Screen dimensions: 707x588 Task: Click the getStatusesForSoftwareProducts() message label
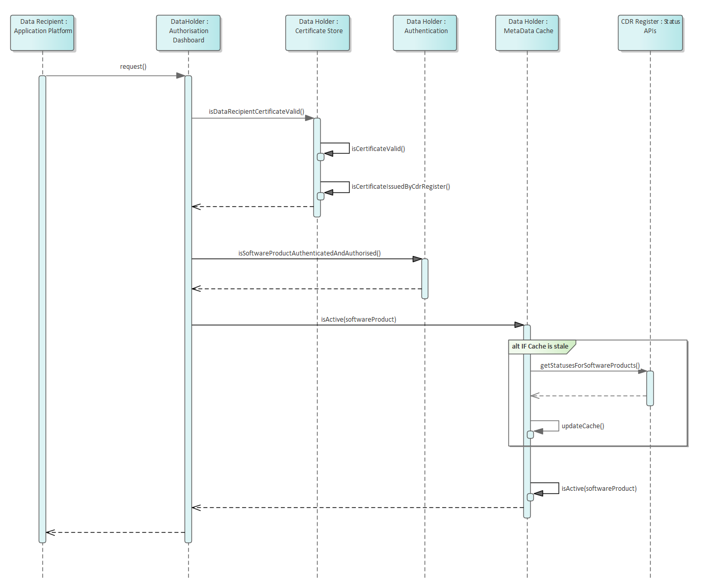tap(590, 366)
